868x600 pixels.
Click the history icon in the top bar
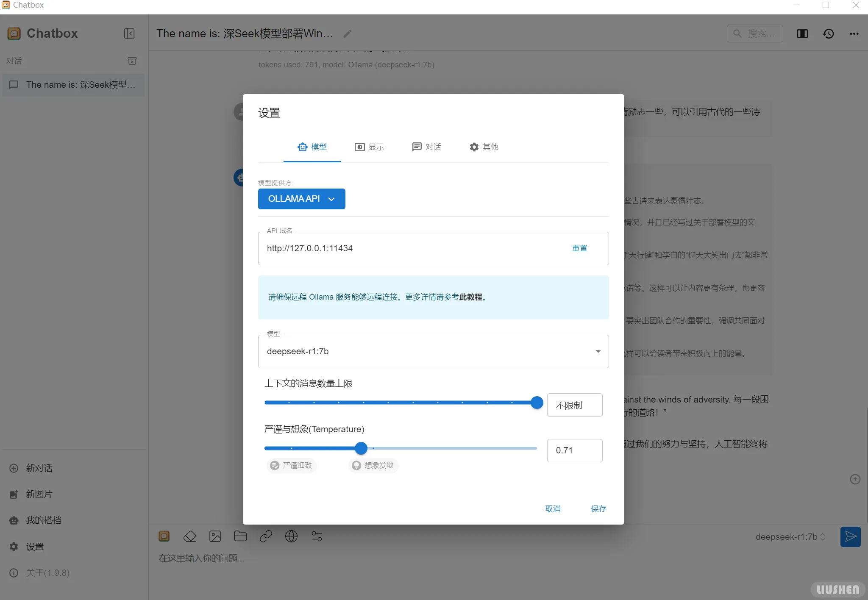[x=828, y=33]
